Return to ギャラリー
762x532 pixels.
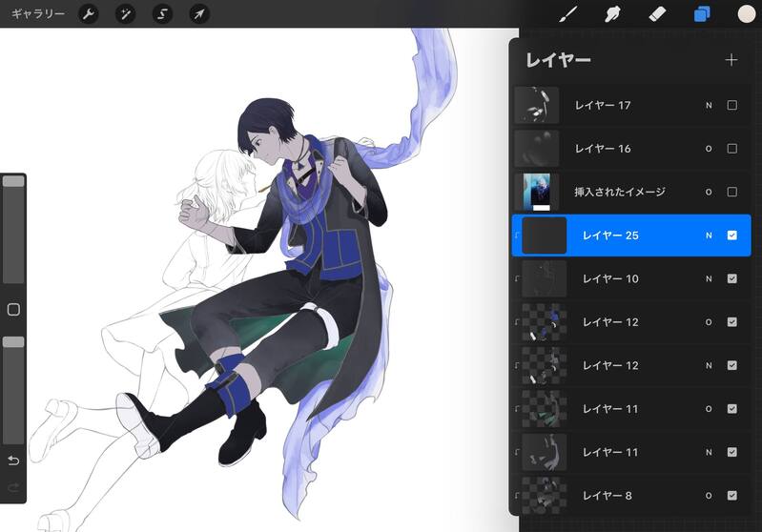pyautogui.click(x=38, y=14)
